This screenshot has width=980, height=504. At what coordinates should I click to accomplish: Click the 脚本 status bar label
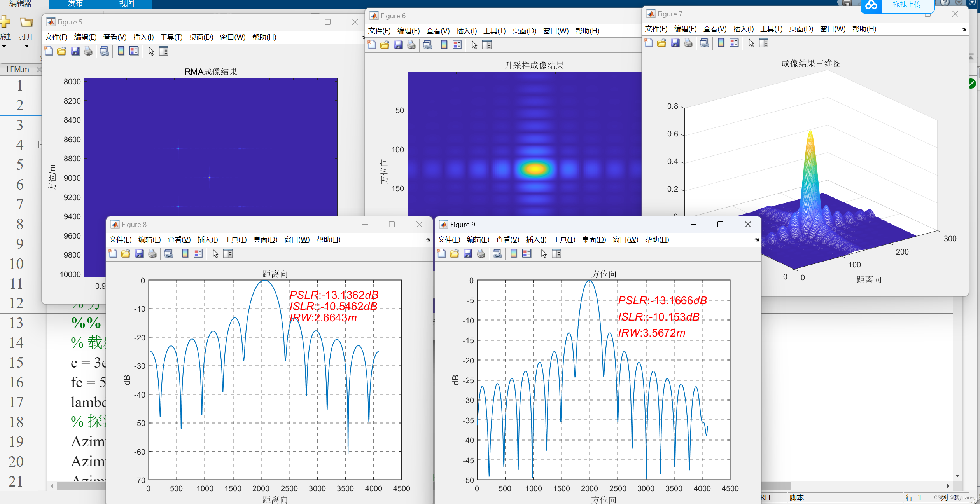pos(797,497)
